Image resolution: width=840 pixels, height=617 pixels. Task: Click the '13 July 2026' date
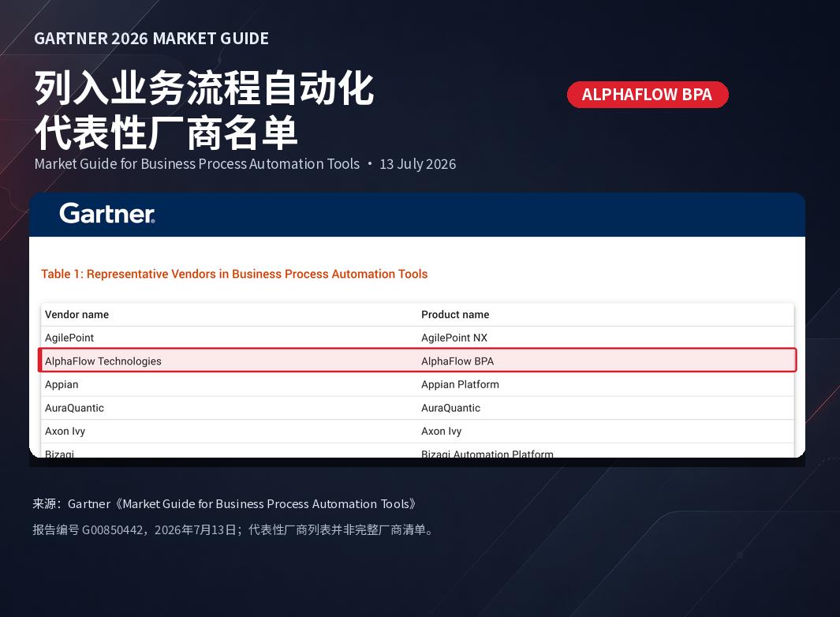pos(417,164)
